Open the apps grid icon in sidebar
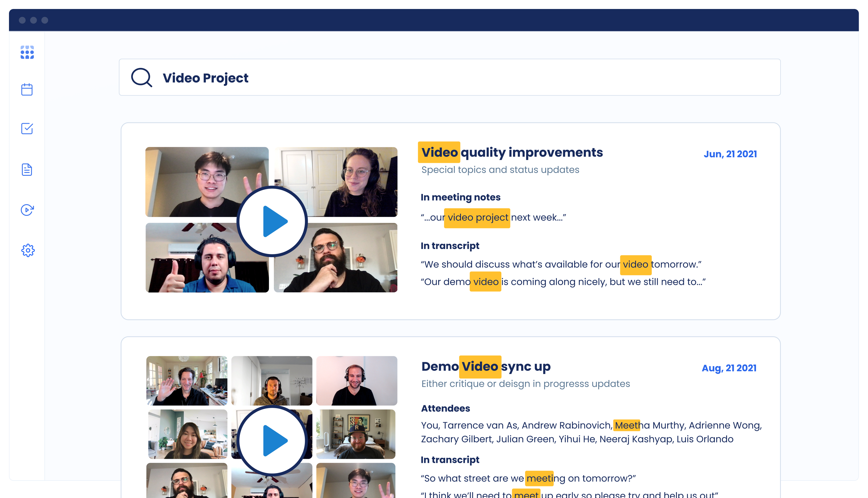868x498 pixels. (x=27, y=52)
